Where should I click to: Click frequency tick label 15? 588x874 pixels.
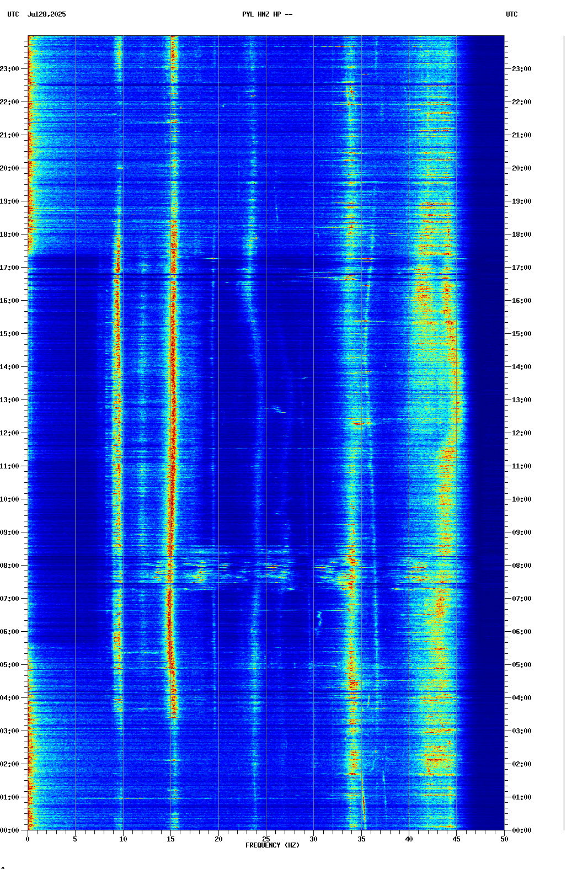(170, 839)
